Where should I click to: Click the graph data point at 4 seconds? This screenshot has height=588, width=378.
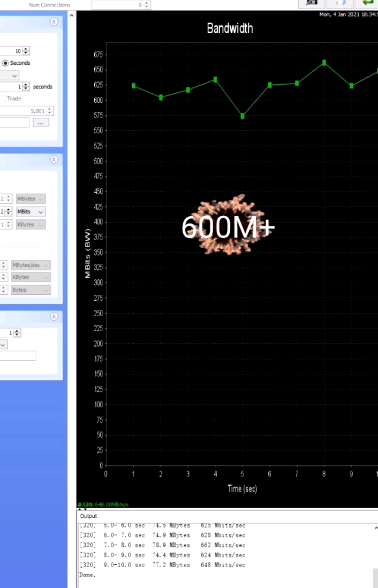click(x=215, y=79)
